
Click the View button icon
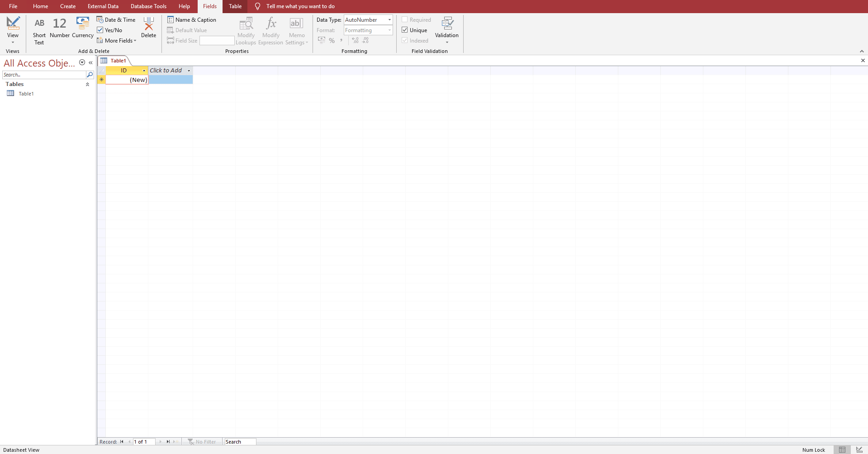point(13,24)
